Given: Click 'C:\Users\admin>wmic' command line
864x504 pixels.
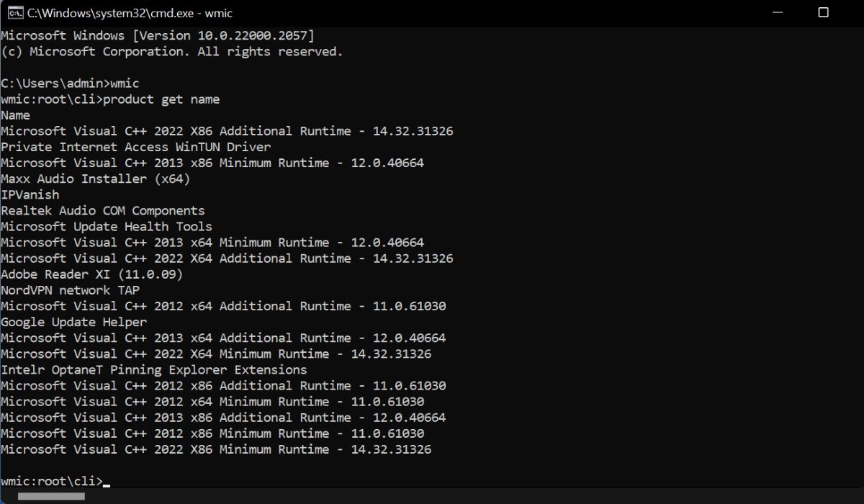Looking at the screenshot, I should 70,83.
